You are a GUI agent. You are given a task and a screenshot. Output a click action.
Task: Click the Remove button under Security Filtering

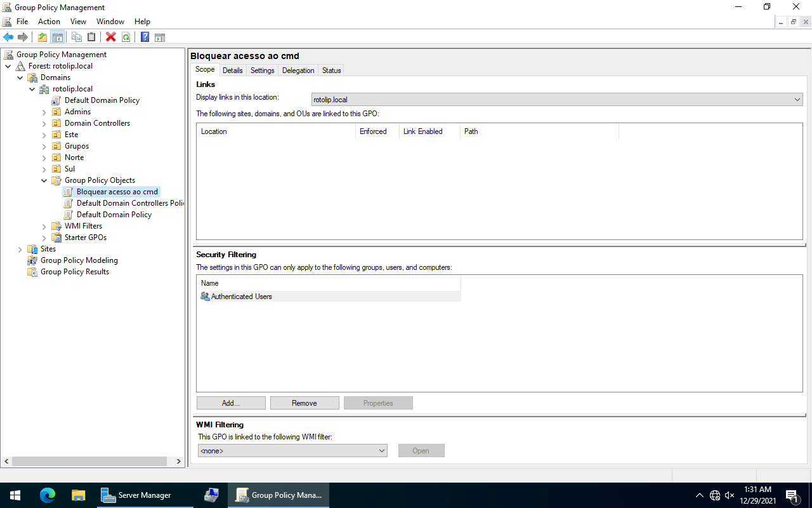(304, 403)
